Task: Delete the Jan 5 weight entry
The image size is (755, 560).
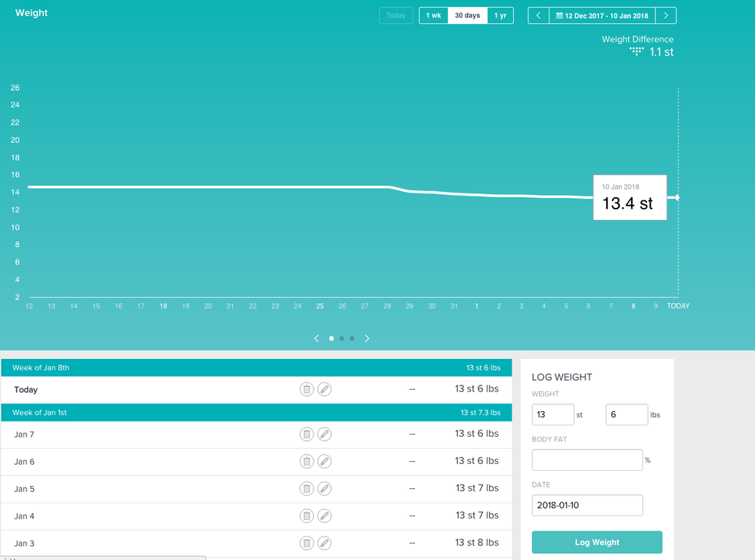Action: click(306, 489)
